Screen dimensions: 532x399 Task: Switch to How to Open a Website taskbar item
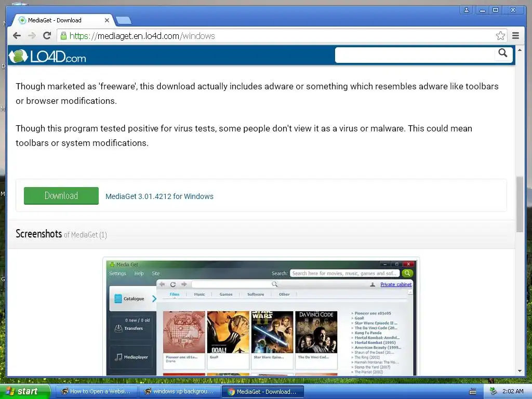[96, 391]
